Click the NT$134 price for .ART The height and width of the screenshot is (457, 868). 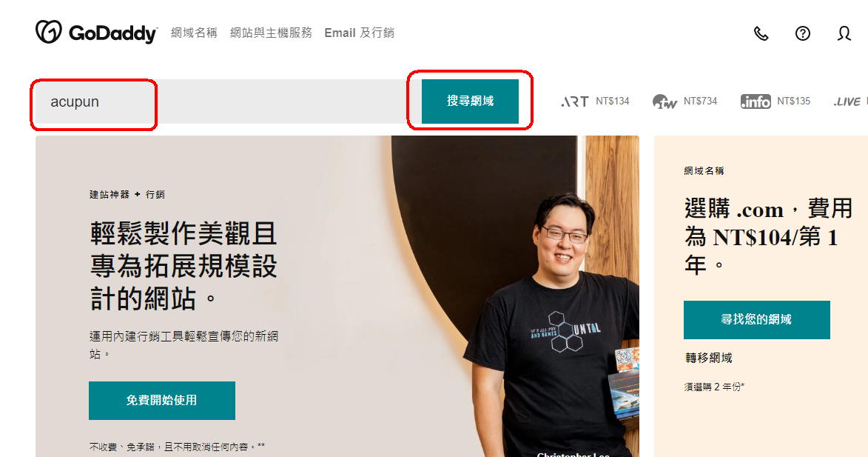(613, 101)
